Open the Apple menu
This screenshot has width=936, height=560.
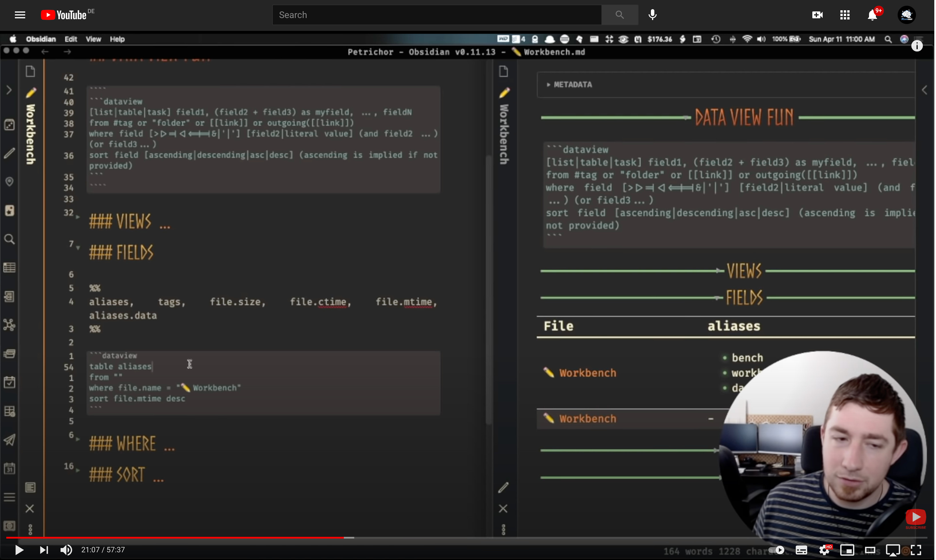tap(13, 39)
